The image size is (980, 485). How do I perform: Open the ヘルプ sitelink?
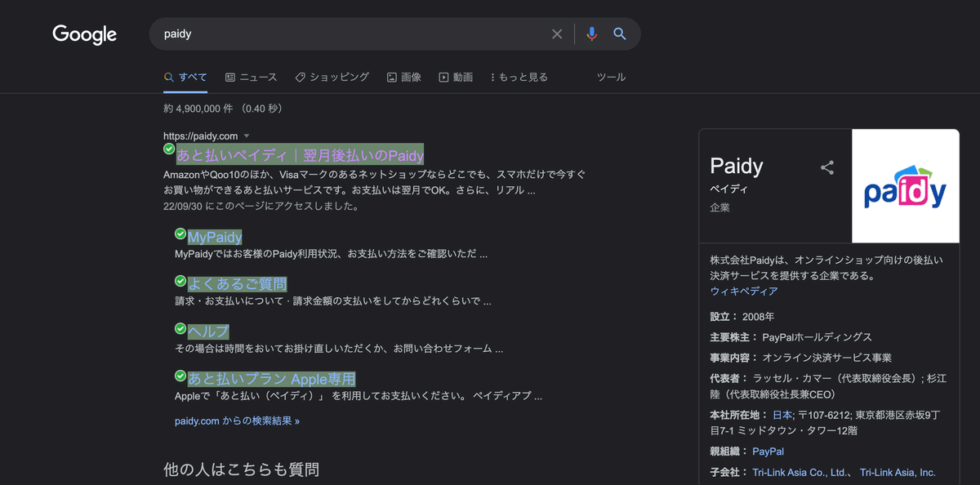coord(208,331)
